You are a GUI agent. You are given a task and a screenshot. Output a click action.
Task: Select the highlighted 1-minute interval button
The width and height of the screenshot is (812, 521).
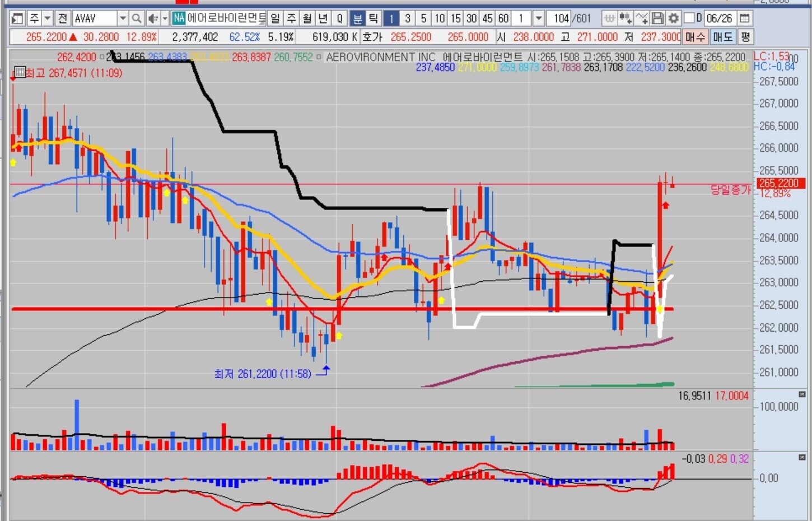coord(391,18)
